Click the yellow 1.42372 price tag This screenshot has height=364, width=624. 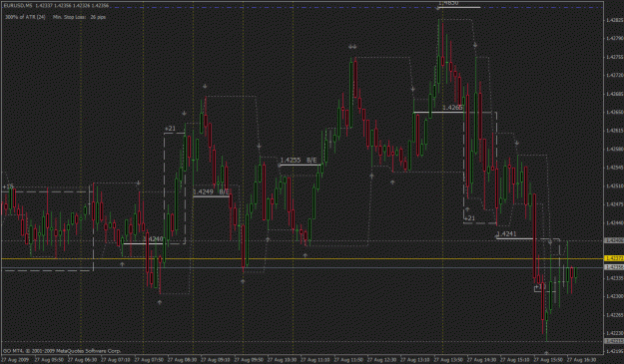[x=614, y=258]
